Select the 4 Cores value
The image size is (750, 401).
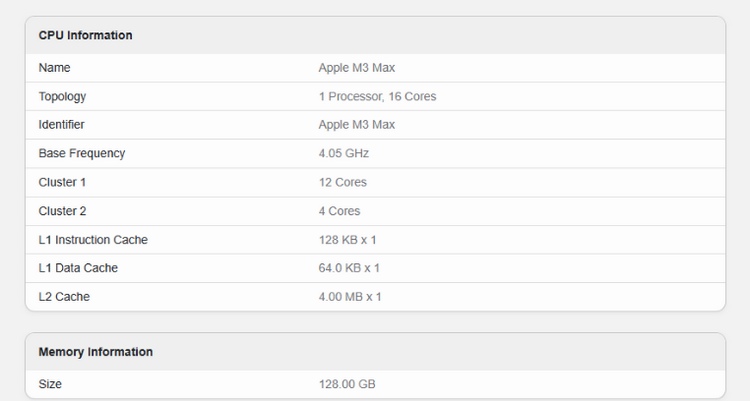click(340, 211)
